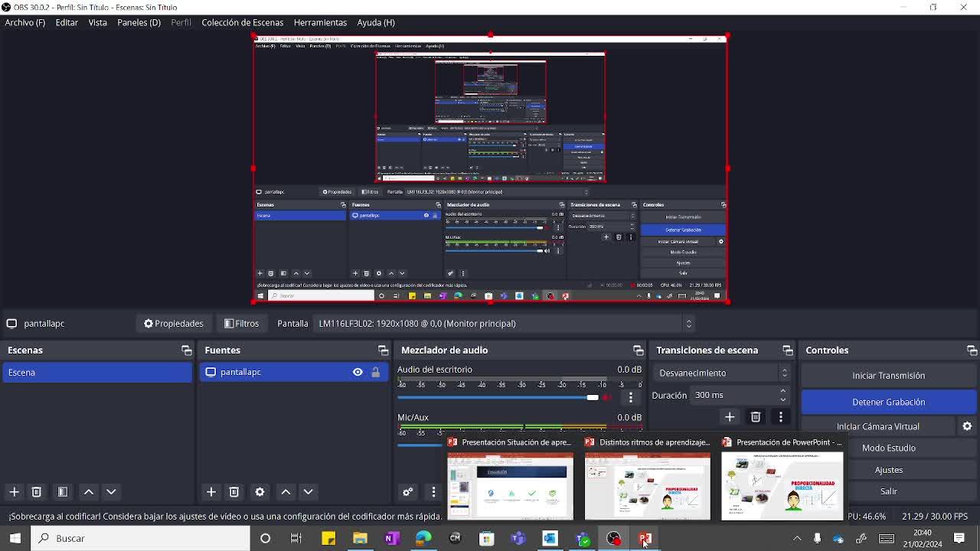Undock the Escenas panel

[186, 350]
